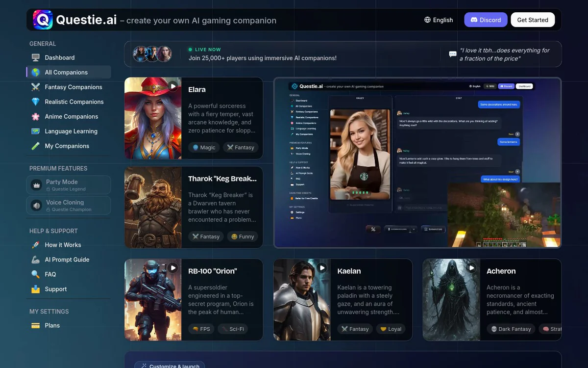The width and height of the screenshot is (588, 368).
Task: Click the player avatars in Live Now banner
Action: [x=152, y=54]
